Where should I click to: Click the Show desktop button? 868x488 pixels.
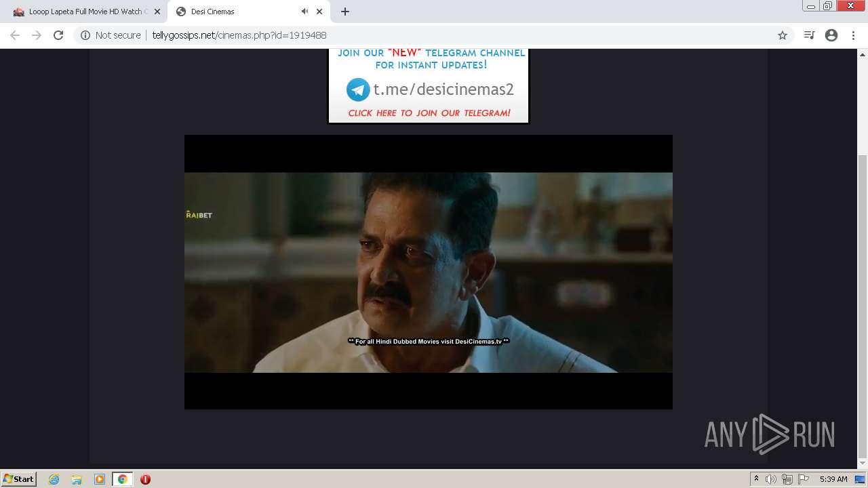[861, 479]
